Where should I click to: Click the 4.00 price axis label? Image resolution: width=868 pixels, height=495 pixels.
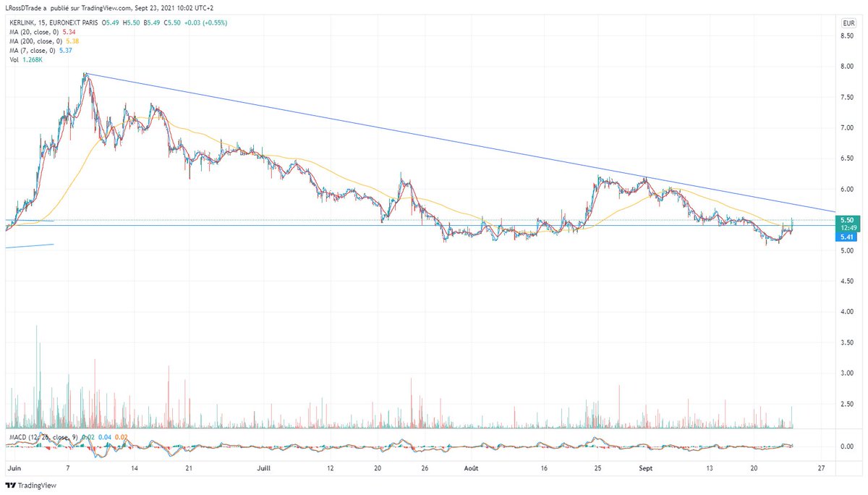pos(848,313)
